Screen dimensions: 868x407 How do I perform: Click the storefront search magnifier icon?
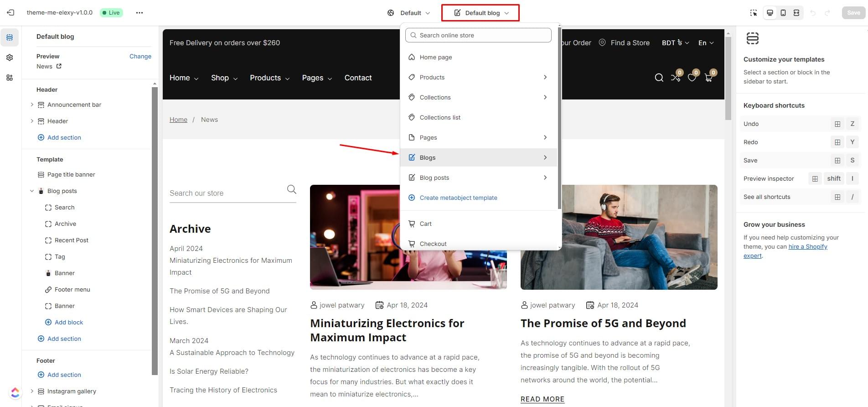659,78
